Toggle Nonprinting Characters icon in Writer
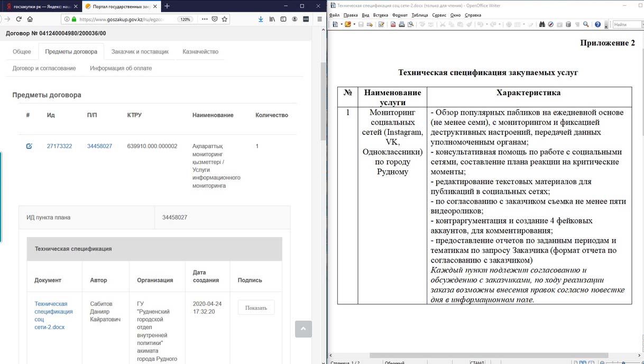 point(577,24)
